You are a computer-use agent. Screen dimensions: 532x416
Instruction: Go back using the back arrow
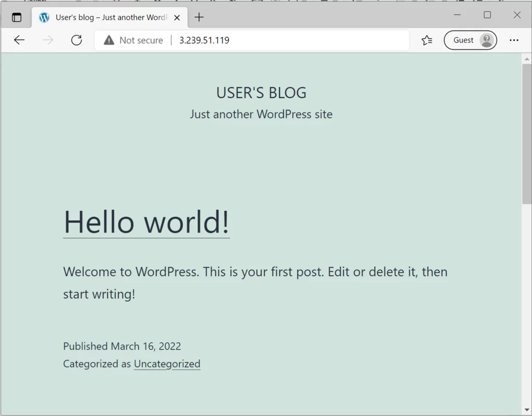point(19,40)
